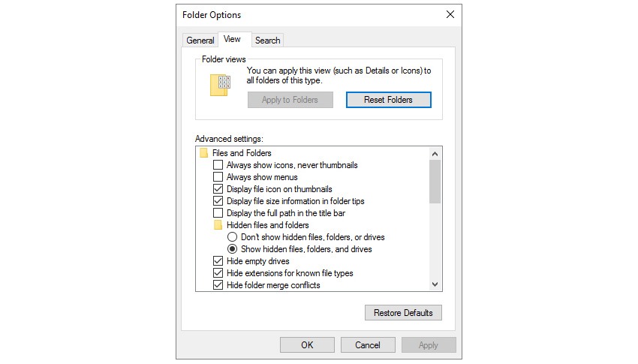Uncheck Display file icon on thumbnails
This screenshot has height=364, width=638.
[x=218, y=189]
